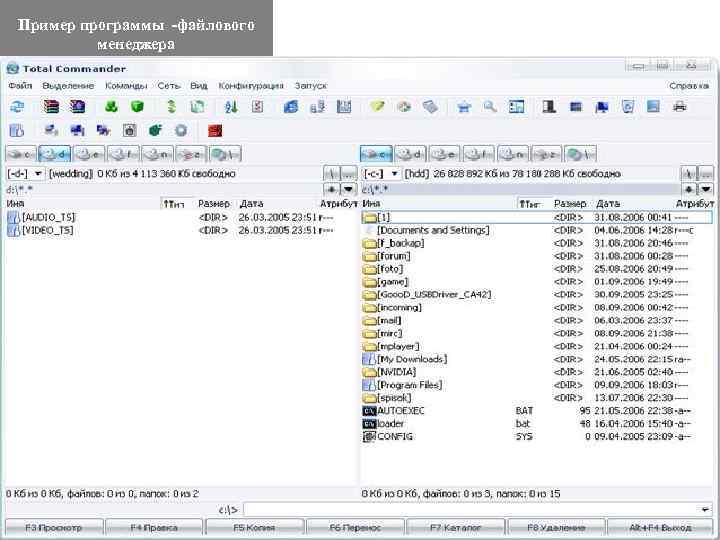The height and width of the screenshot is (540, 720).
Task: Click the F5 Копия button
Action: coord(254,528)
